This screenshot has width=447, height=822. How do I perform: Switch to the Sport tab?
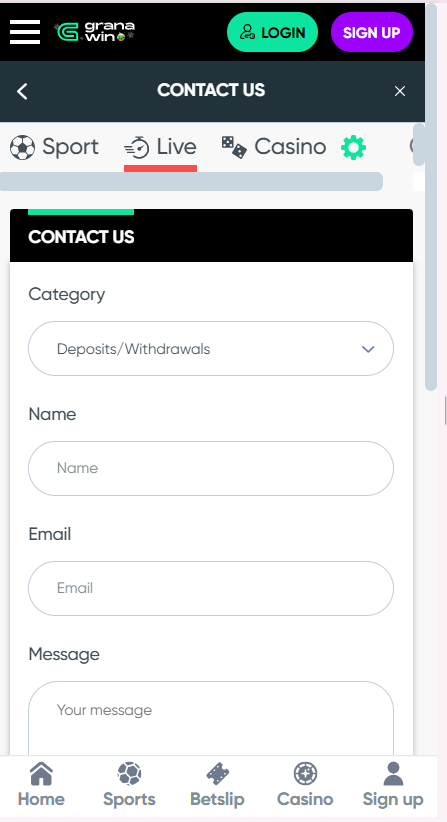[54, 147]
